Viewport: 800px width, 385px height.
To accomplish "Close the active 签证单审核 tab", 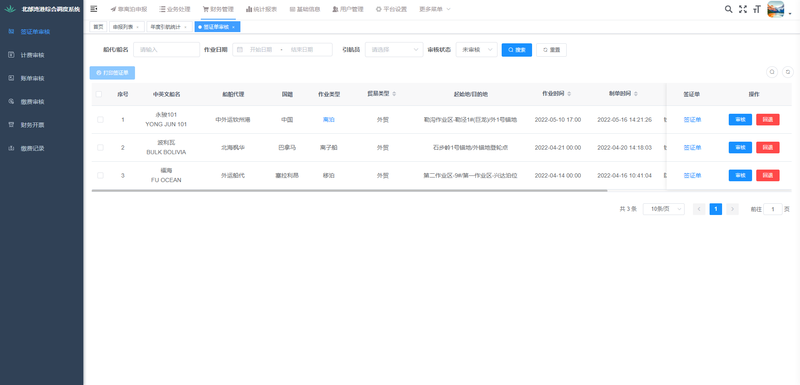I will point(233,27).
